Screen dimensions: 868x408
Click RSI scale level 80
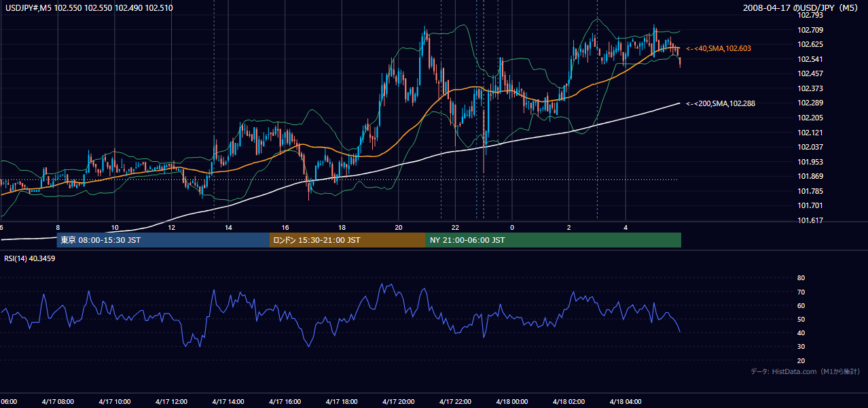[x=801, y=278]
